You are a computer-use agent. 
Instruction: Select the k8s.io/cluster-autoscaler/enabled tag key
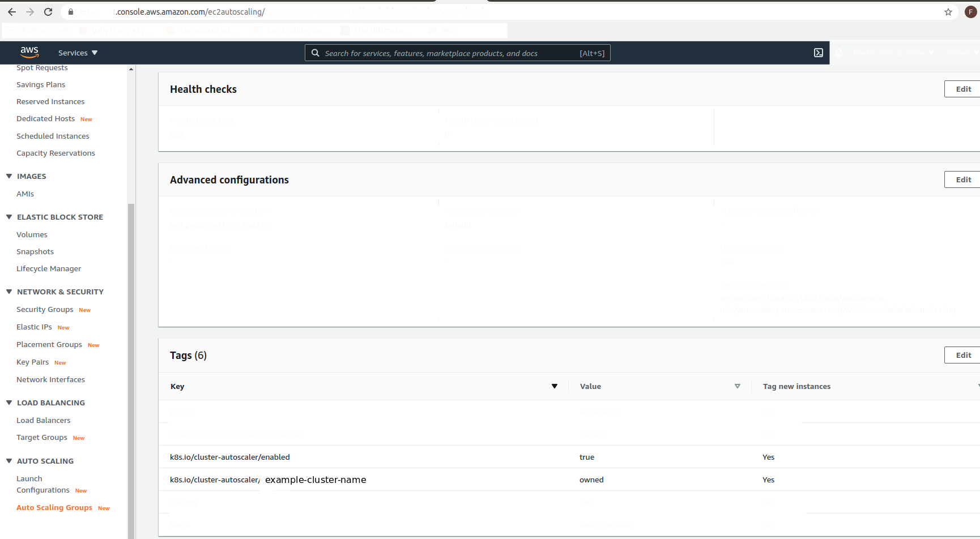click(x=230, y=457)
